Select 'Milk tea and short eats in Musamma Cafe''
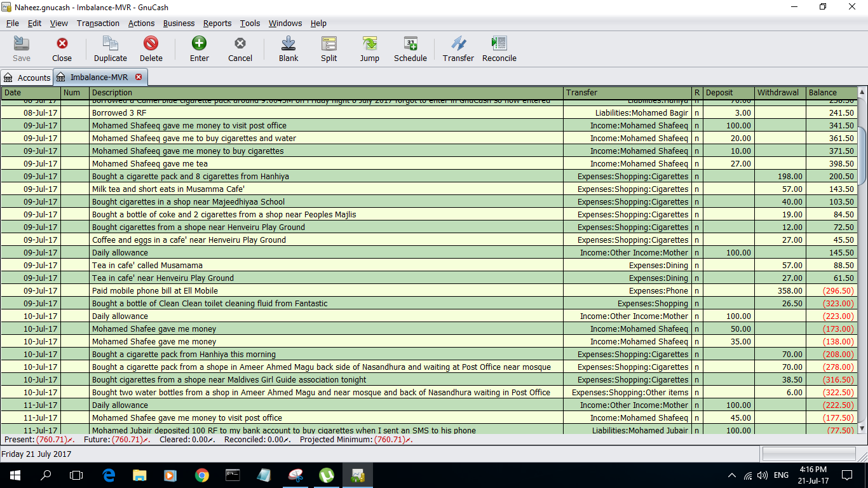868x488 pixels. pyautogui.click(x=326, y=189)
